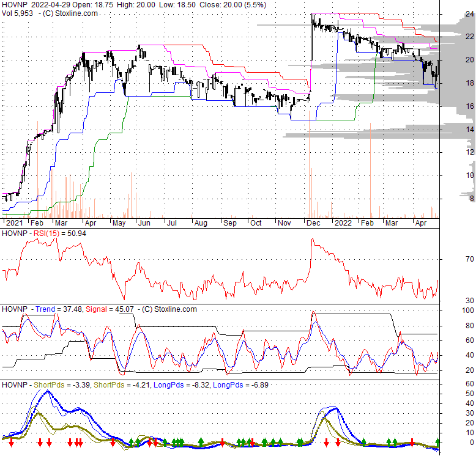Click the Dec month label
The image size is (476, 456).
[313, 223]
